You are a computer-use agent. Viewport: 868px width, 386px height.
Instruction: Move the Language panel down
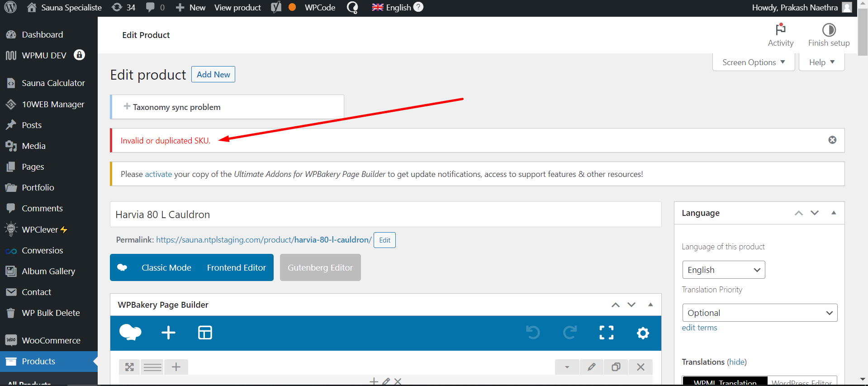click(815, 213)
